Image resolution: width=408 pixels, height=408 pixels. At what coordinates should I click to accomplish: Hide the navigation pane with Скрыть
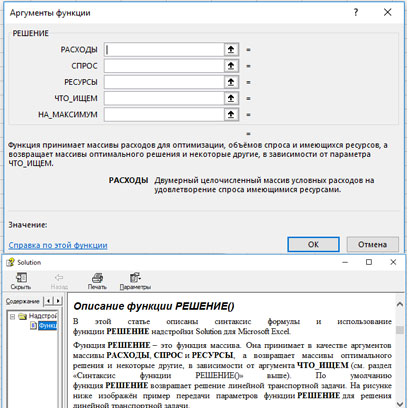(x=21, y=281)
